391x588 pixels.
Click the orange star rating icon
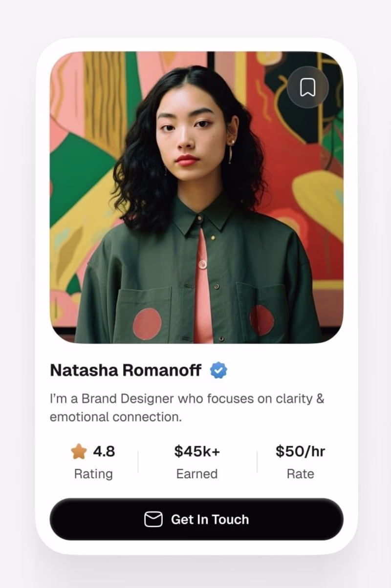pos(79,452)
